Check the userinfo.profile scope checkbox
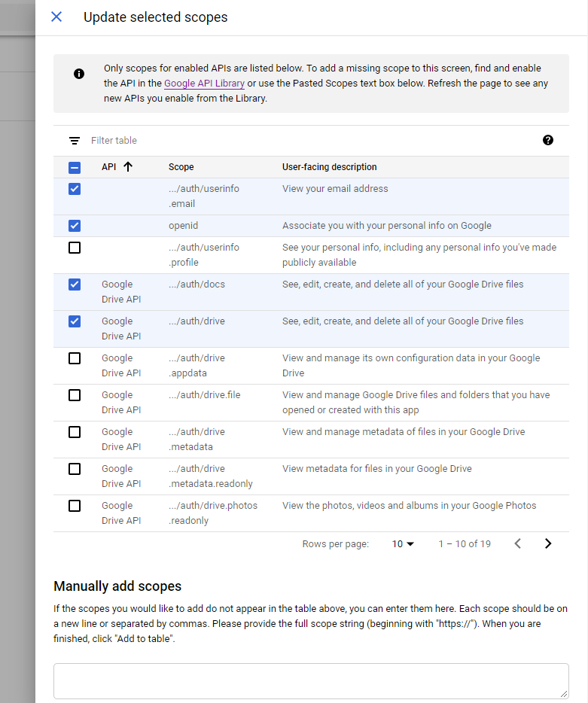The height and width of the screenshot is (703, 588). pos(75,248)
